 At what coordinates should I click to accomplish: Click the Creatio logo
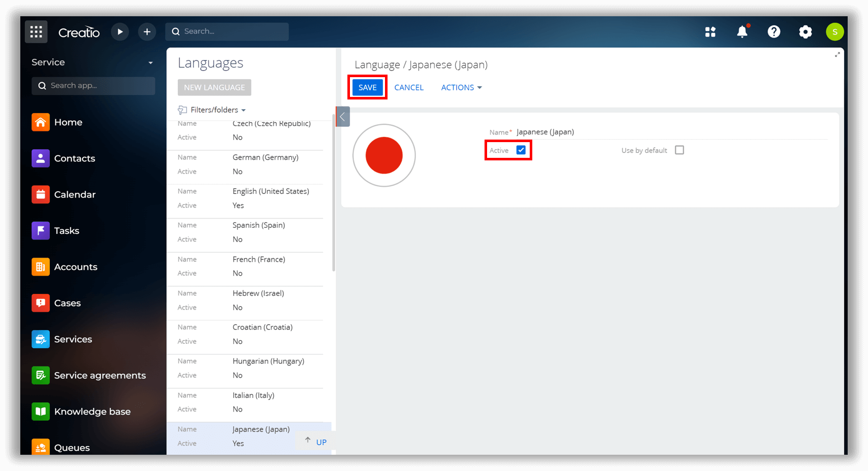[79, 32]
